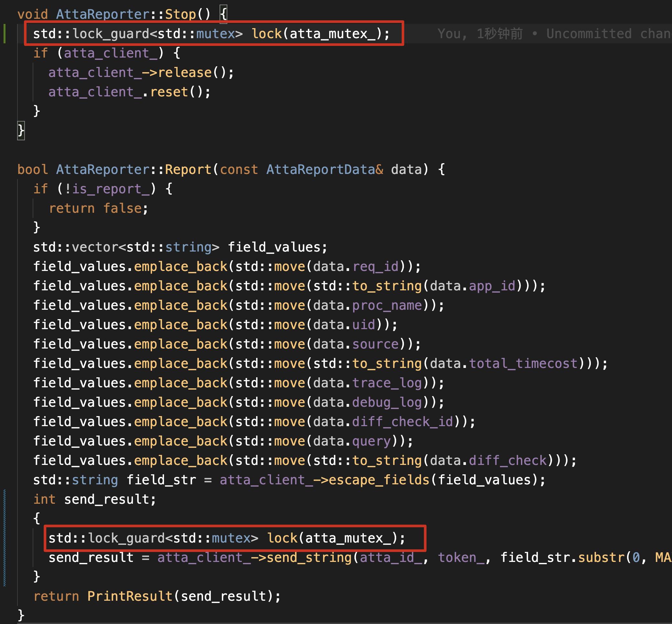Click the trace_log member

point(387,383)
